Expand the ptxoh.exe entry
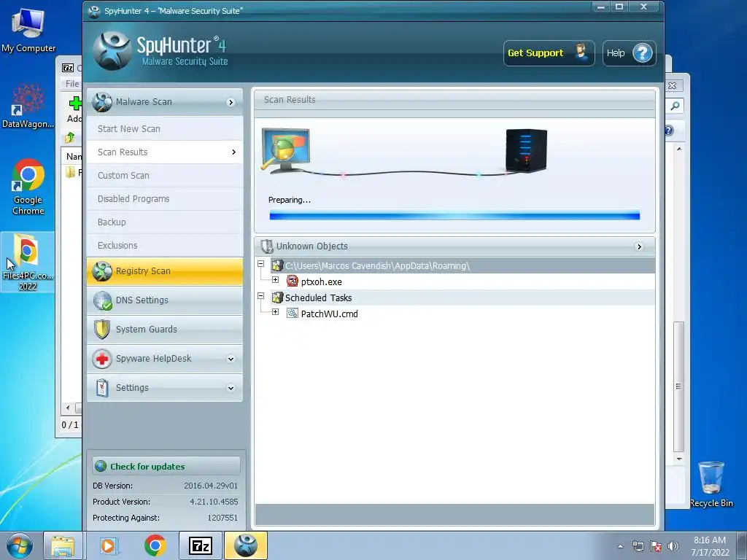 275,279
